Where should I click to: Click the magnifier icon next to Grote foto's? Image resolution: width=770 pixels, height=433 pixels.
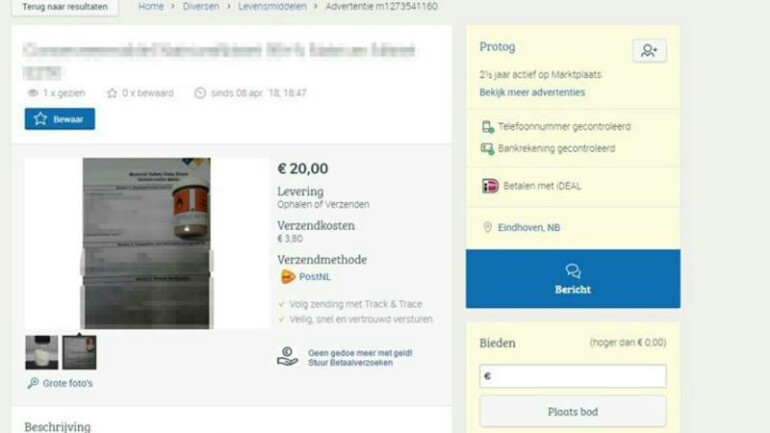point(33,383)
